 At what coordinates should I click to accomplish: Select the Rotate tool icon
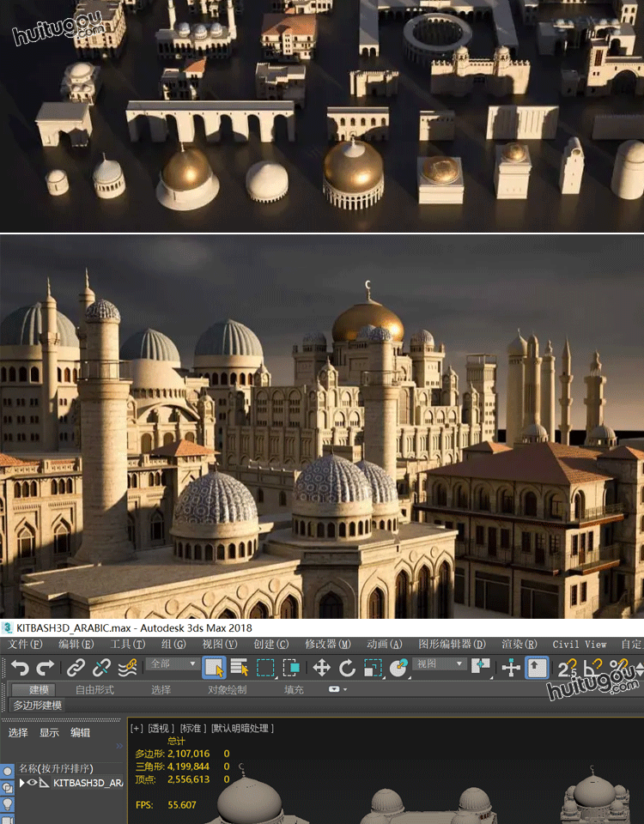[347, 667]
